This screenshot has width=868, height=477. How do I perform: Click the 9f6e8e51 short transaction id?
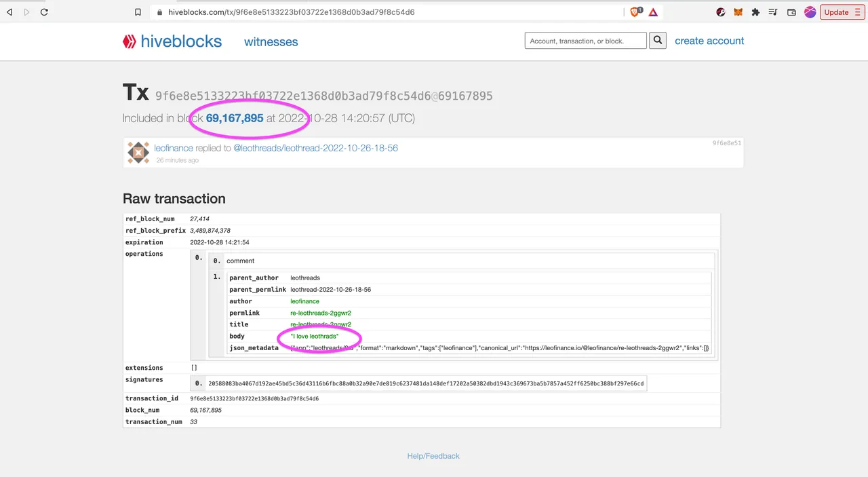[727, 144]
